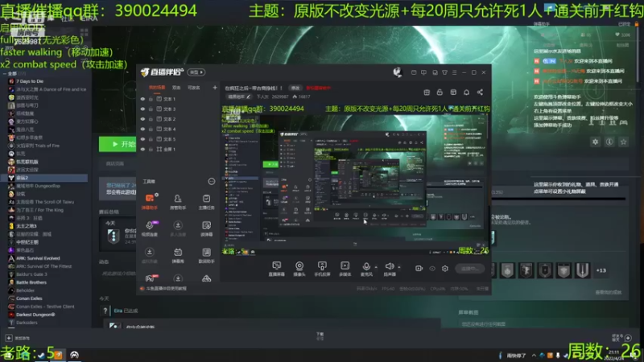Click the gift box icon above preview
The height and width of the screenshot is (362, 644).
point(427,93)
